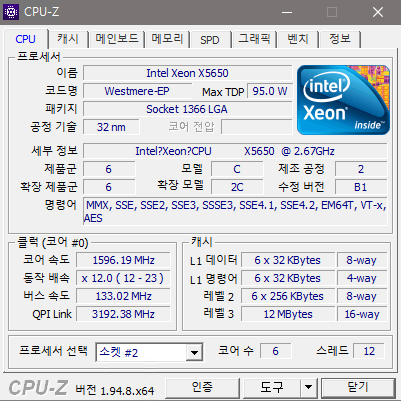This screenshot has height=401, width=401.
Task: Click the core speed 1596.19 MHz
Action: (123, 260)
